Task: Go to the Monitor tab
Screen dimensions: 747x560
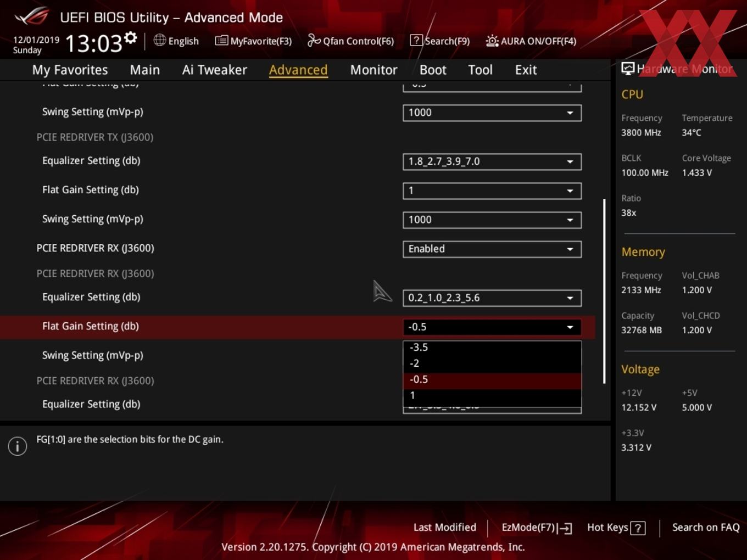Action: click(374, 70)
